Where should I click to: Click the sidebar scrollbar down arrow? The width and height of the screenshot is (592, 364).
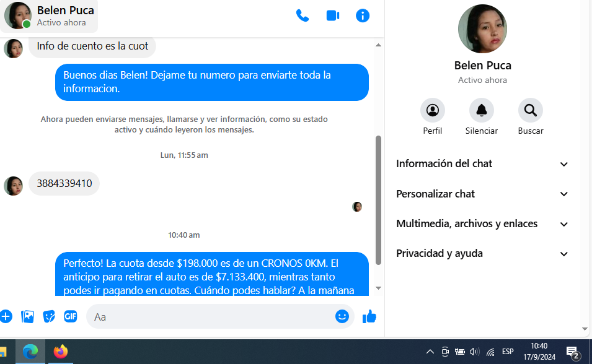click(585, 329)
